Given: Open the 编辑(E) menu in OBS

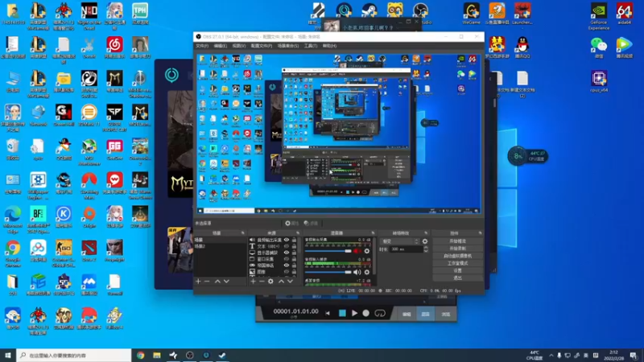Looking at the screenshot, I should coord(220,46).
